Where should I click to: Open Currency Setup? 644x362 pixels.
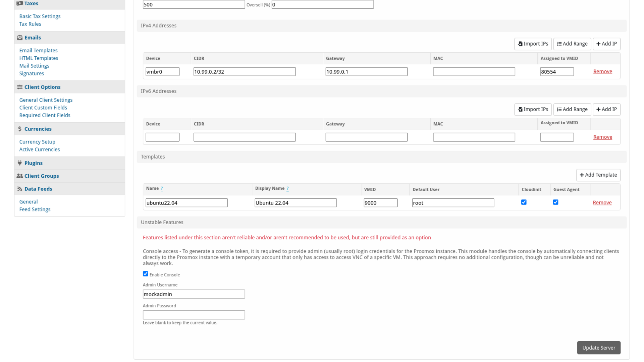click(37, 142)
